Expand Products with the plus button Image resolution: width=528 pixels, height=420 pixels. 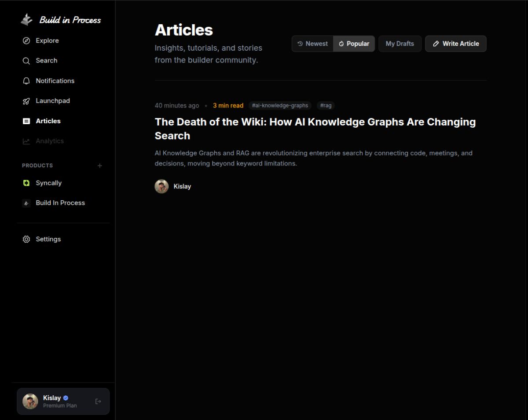(99, 166)
